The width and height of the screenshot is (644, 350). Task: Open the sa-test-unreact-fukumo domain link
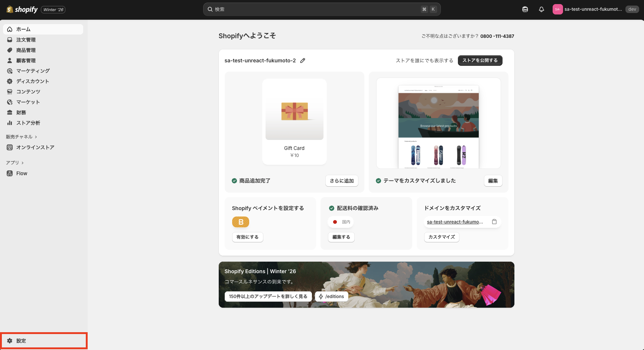(x=455, y=222)
